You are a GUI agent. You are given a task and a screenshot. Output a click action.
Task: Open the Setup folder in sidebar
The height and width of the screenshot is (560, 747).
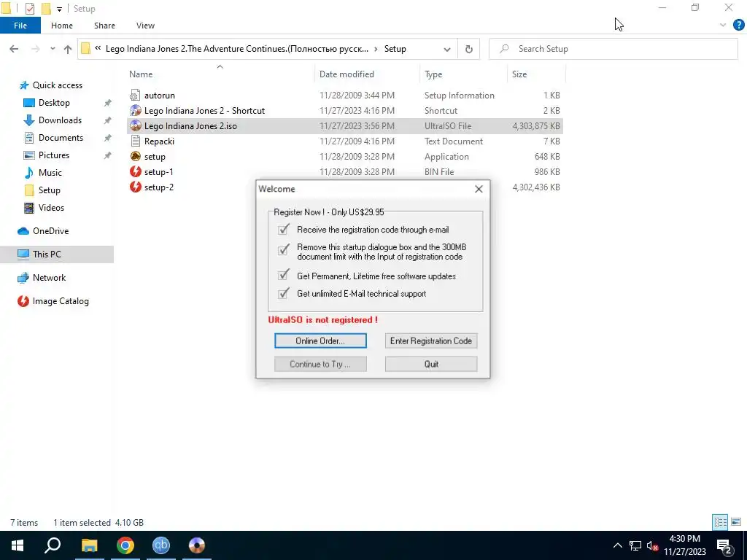49,190
